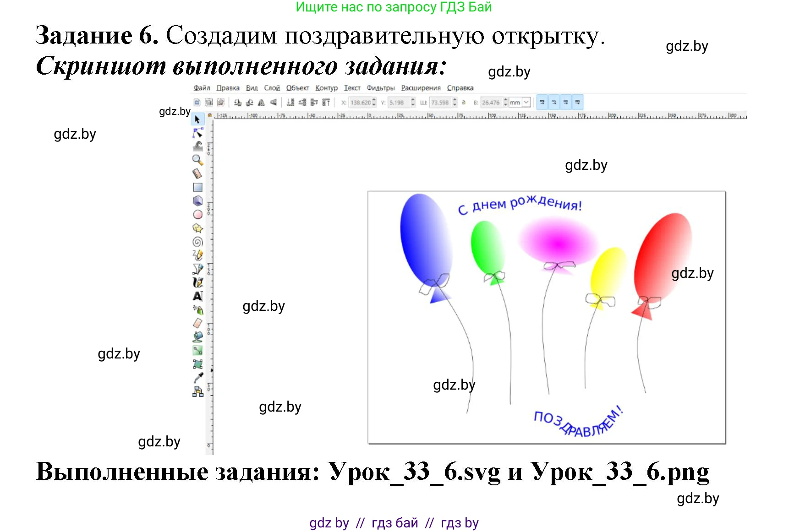Increase the Ш width value stepper
The height and width of the screenshot is (532, 789).
455,99
